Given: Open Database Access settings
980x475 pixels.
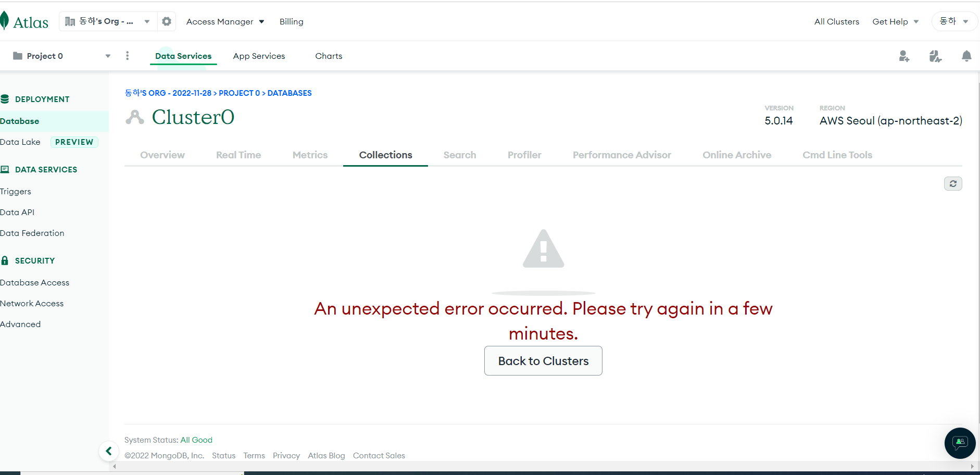Looking at the screenshot, I should [x=35, y=282].
